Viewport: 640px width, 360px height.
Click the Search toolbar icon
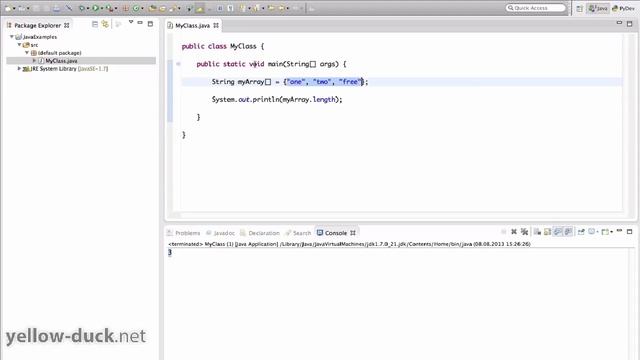click(173, 8)
